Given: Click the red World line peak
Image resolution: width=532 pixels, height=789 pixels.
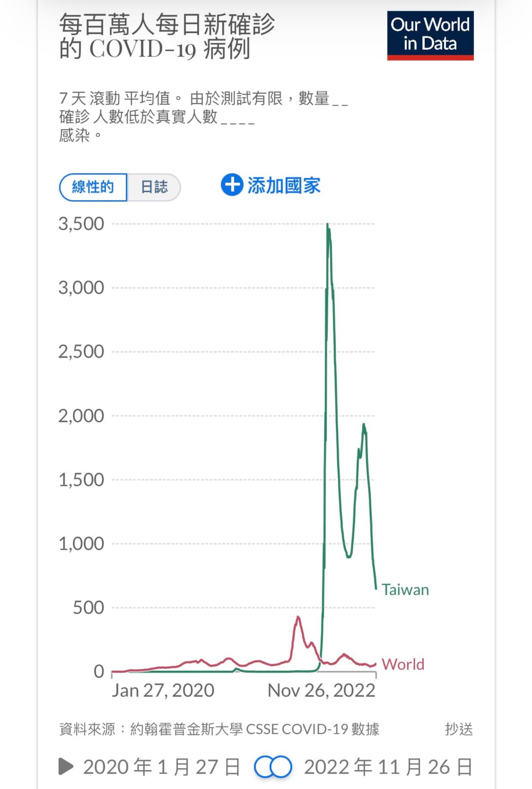Looking at the screenshot, I should 298,617.
